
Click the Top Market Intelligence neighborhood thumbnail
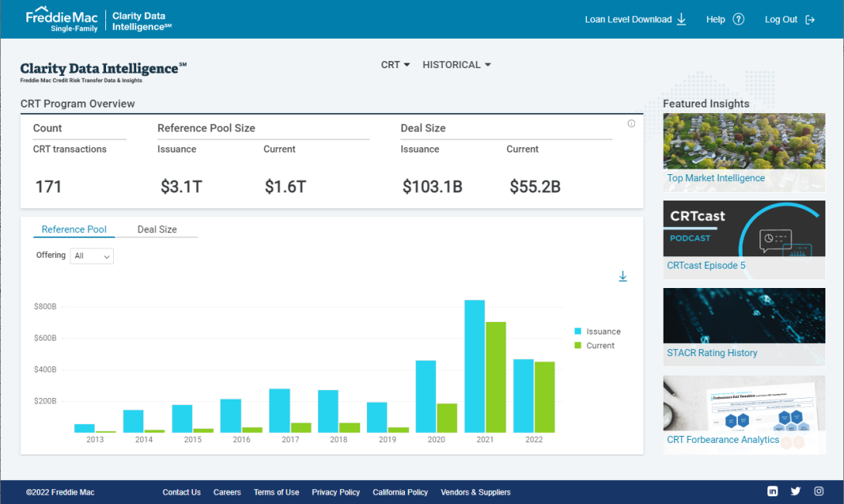pos(744,141)
